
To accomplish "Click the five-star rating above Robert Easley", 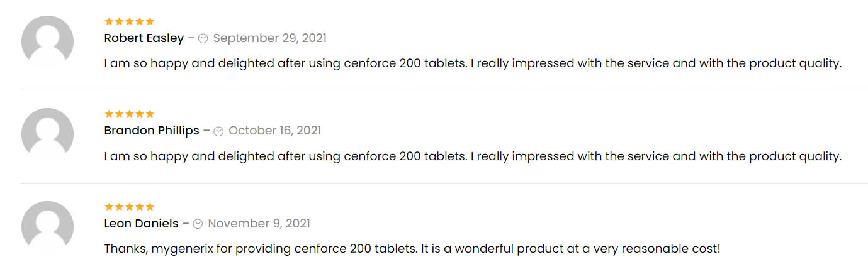I will (x=129, y=21).
